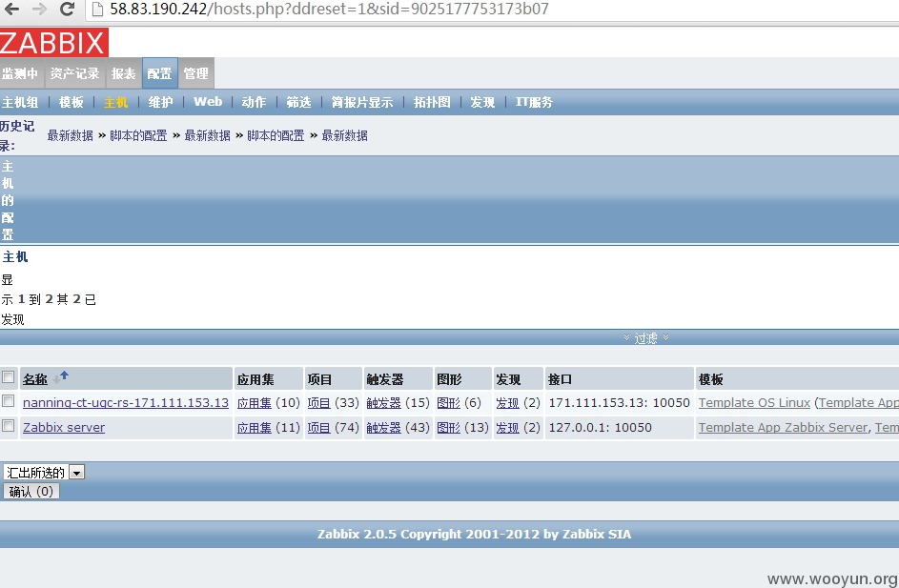Tick checkbox for nanning-ct-ugc-rs host
Screen dimensions: 899x588
click(8, 400)
